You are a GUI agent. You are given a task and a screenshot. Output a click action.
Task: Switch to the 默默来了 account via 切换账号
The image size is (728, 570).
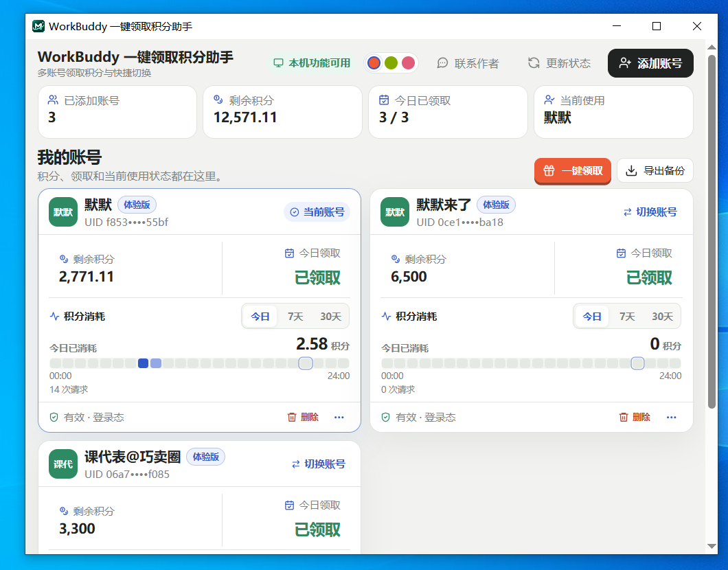[x=650, y=212]
